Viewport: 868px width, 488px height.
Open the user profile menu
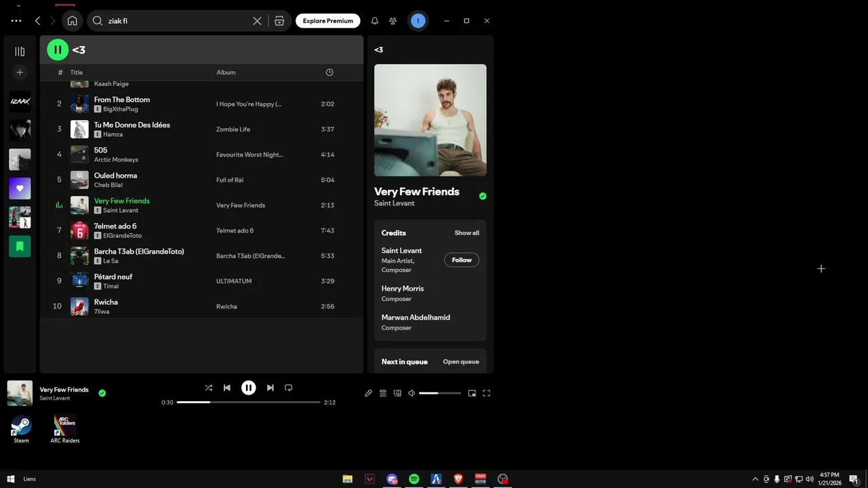418,21
